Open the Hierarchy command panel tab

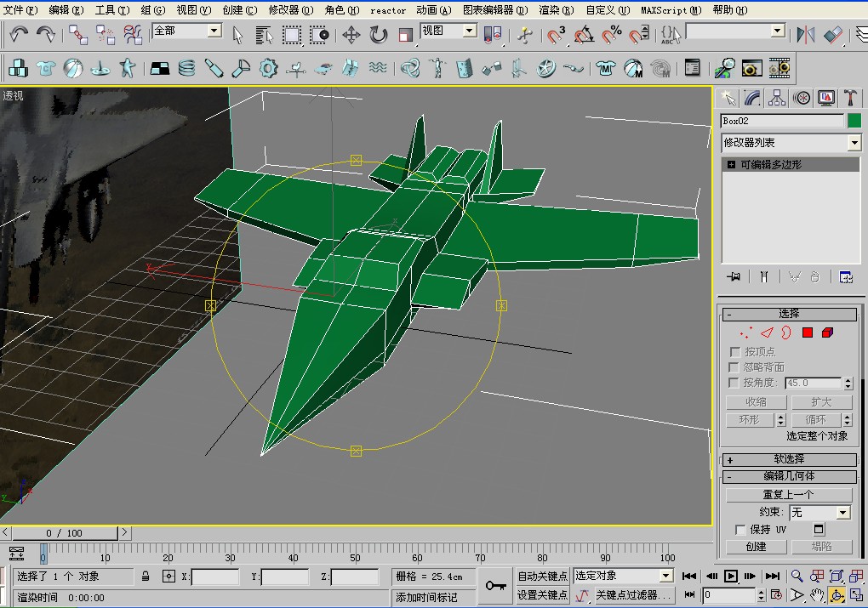click(777, 99)
